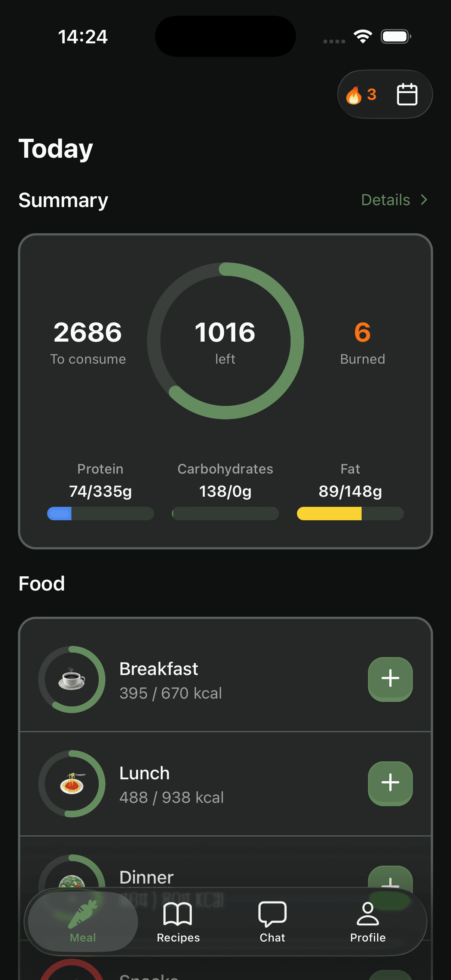This screenshot has width=451, height=980.
Task: Add food to Breakfast
Action: click(390, 679)
